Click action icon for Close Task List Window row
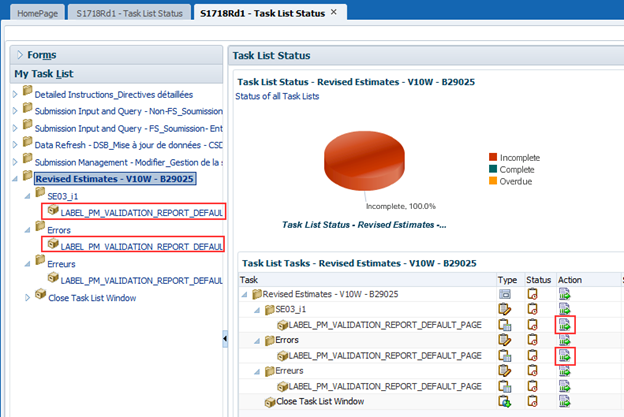624x417 pixels. [565, 401]
